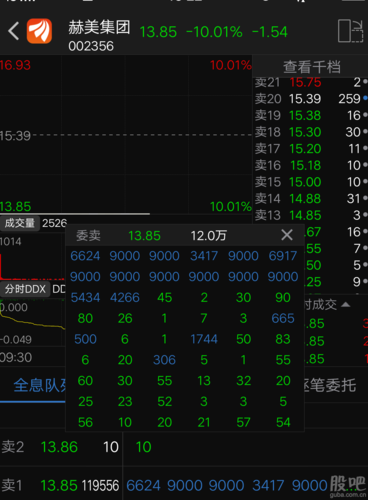Image resolution: width=368 pixels, height=500 pixels.
Task: Tap order 5434 in the popup grid
Action: click(x=85, y=297)
